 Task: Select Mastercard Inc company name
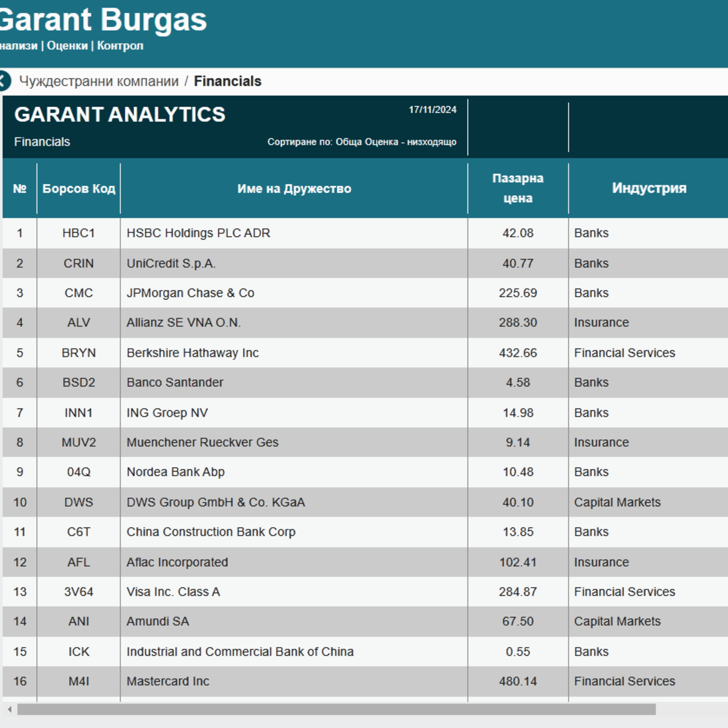(168, 681)
